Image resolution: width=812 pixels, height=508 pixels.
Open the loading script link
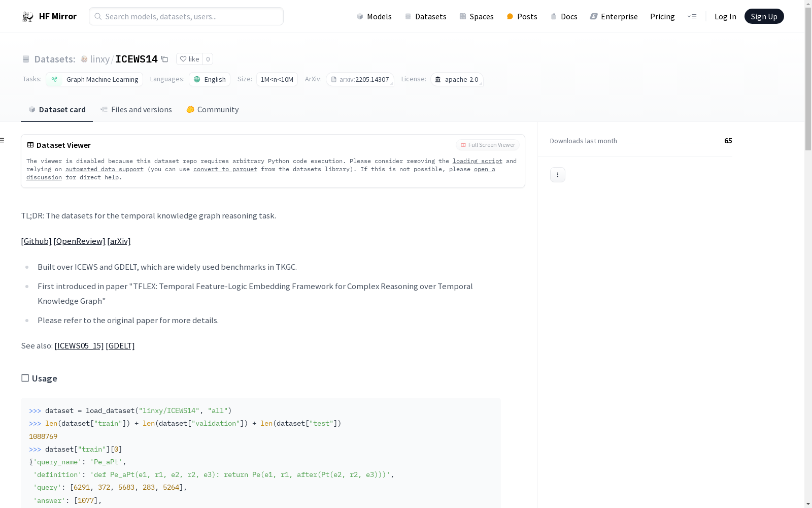coord(478,161)
